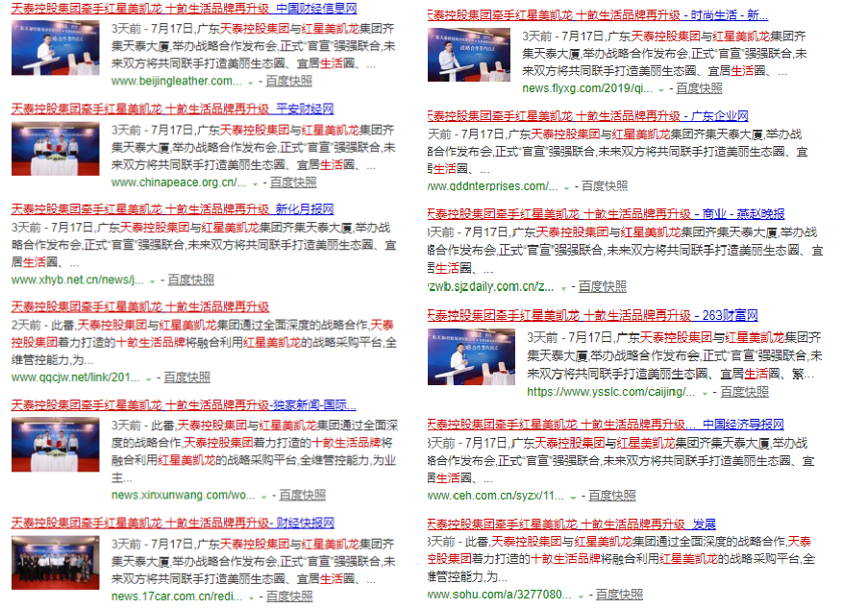Image resolution: width=868 pixels, height=609 pixels.
Task: Click thumbnail of the 263财富网 result
Action: click(471, 356)
